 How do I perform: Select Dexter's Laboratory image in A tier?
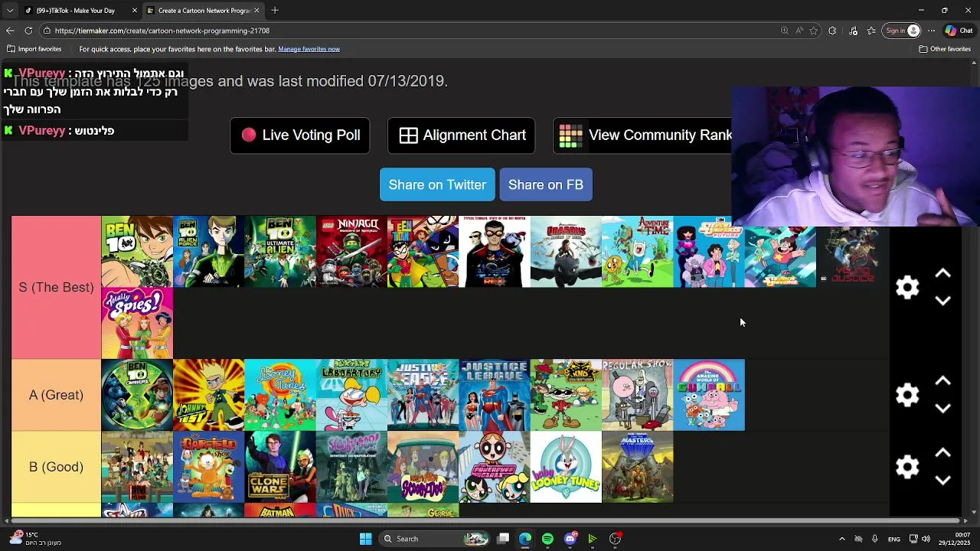[351, 395]
